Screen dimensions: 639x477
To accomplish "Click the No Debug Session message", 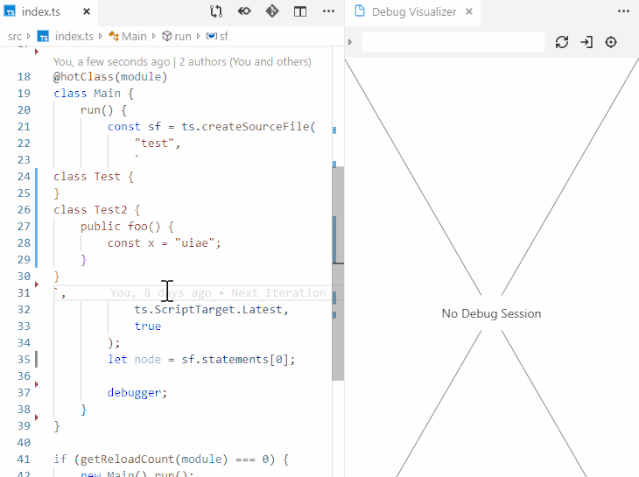I will [x=491, y=314].
